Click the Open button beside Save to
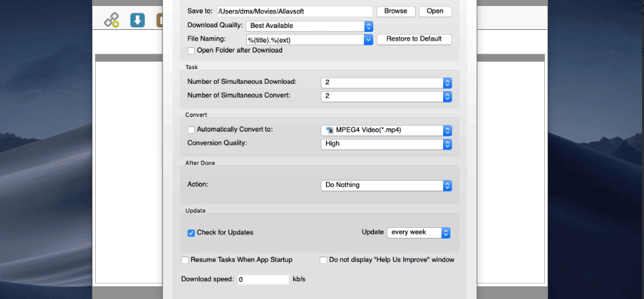Image resolution: width=644 pixels, height=299 pixels. [435, 11]
